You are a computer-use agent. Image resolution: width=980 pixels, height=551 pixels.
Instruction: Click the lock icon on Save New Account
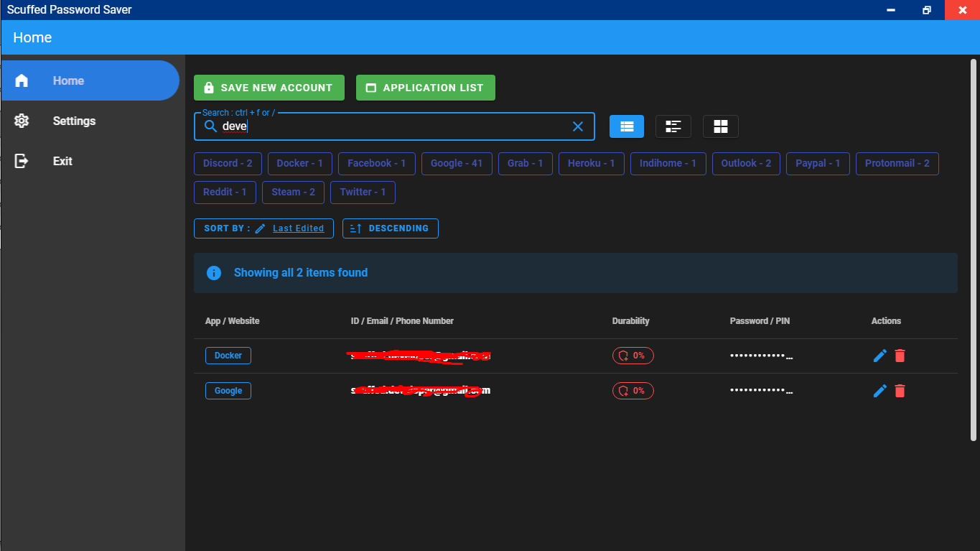[209, 88]
